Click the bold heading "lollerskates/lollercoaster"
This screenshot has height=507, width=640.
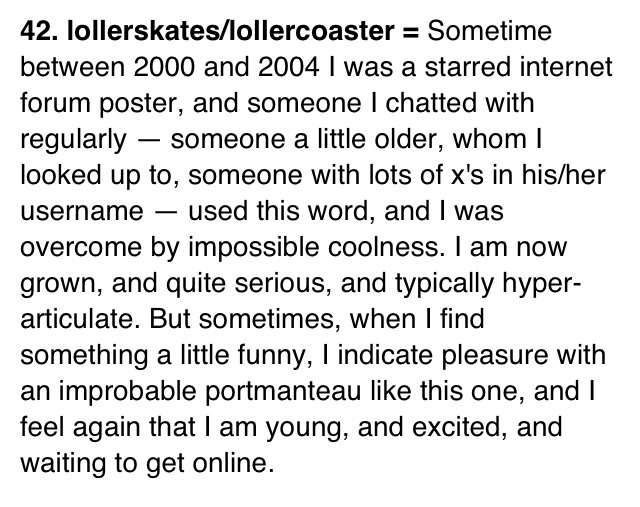coord(232,30)
